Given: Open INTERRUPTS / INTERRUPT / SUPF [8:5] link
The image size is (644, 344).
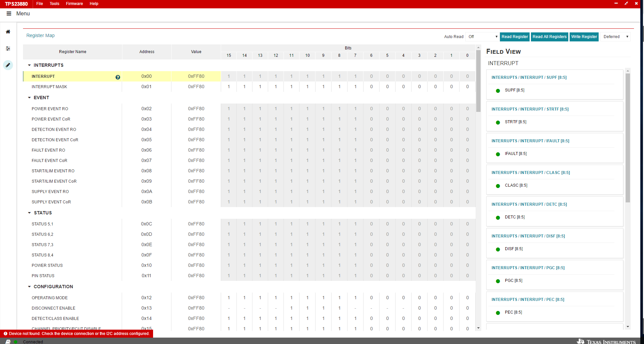Looking at the screenshot, I should coord(529,77).
